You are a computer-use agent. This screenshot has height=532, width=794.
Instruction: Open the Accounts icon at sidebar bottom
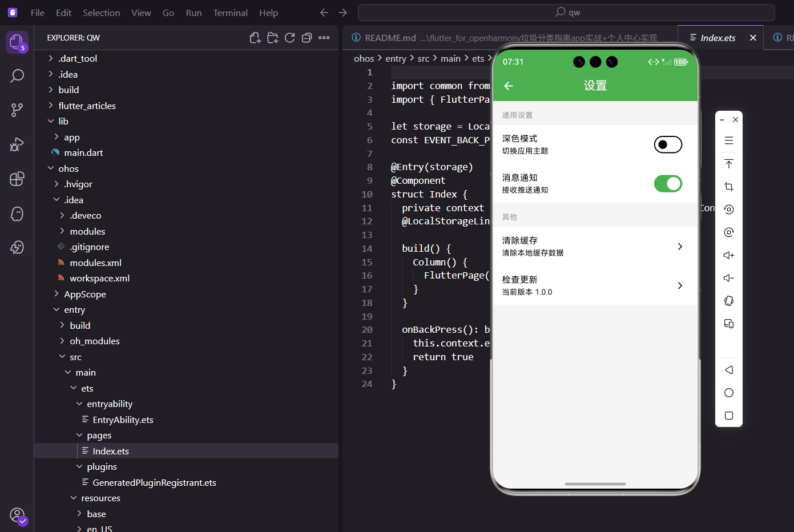pyautogui.click(x=18, y=516)
